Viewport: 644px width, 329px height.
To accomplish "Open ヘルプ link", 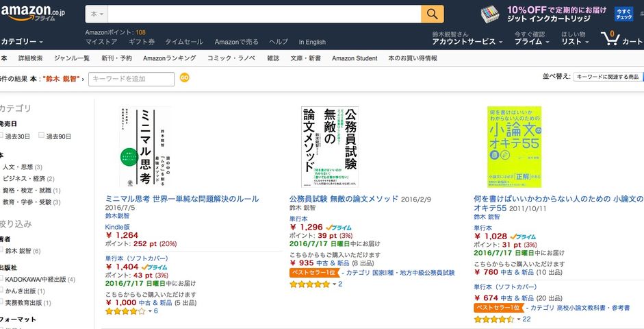I will pos(279,42).
